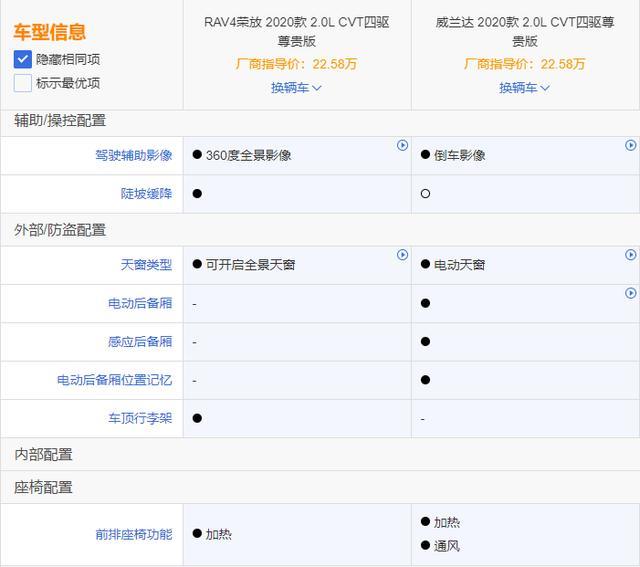Click optional hollow circle for 威兰达 陡坡缓降
The height and width of the screenshot is (567, 640).
[425, 193]
